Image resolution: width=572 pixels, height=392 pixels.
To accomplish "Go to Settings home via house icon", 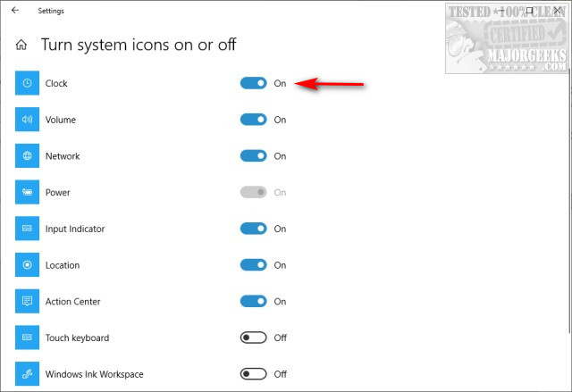I will pos(21,45).
